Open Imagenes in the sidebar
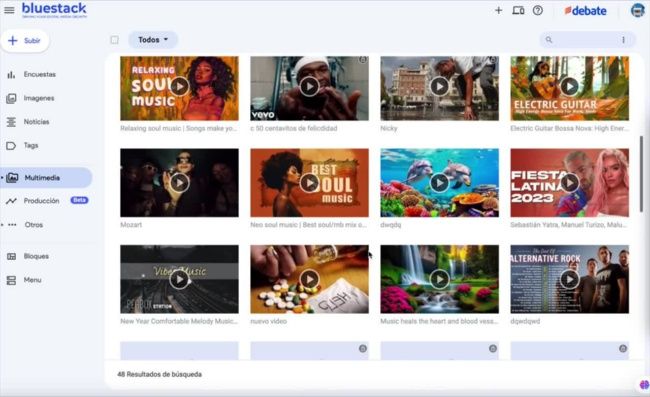 point(39,98)
